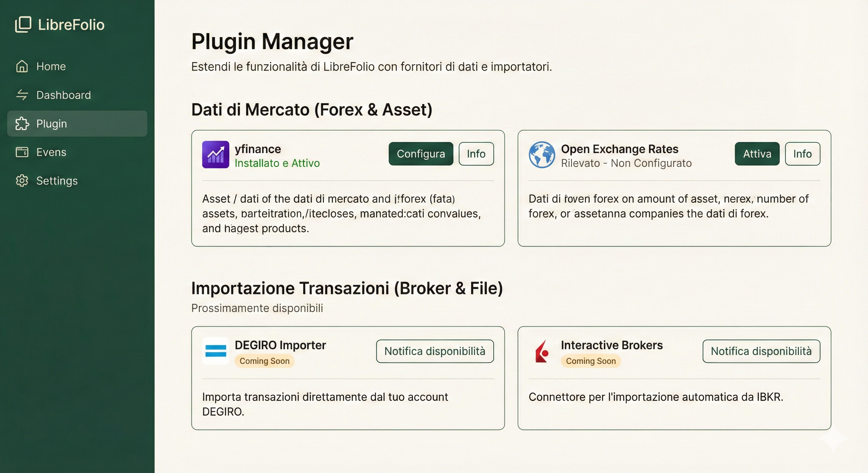Navigate to the Evens section
868x473 pixels.
coord(51,152)
